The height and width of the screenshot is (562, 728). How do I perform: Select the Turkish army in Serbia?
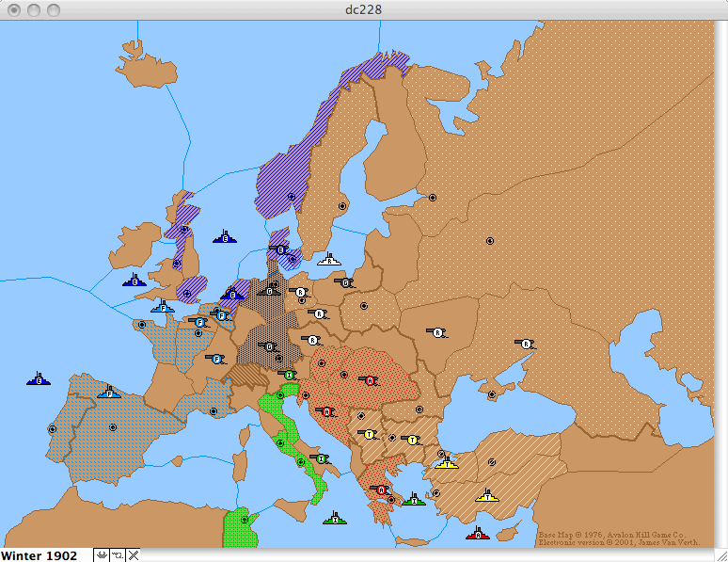[x=369, y=435]
